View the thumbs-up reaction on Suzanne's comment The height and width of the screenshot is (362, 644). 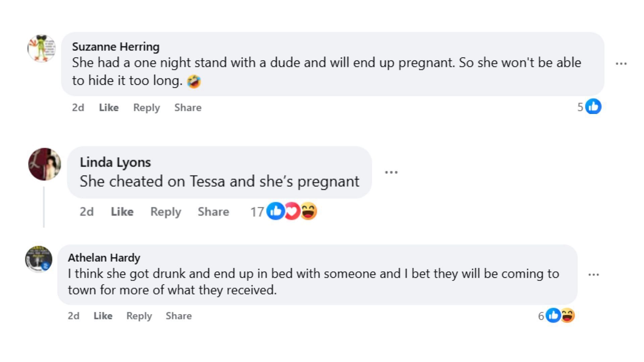click(593, 107)
